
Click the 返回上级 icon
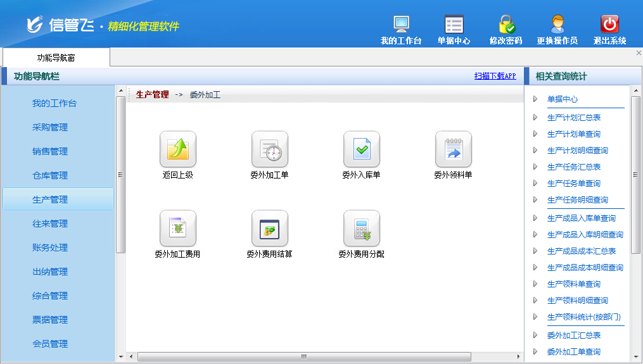(x=177, y=149)
